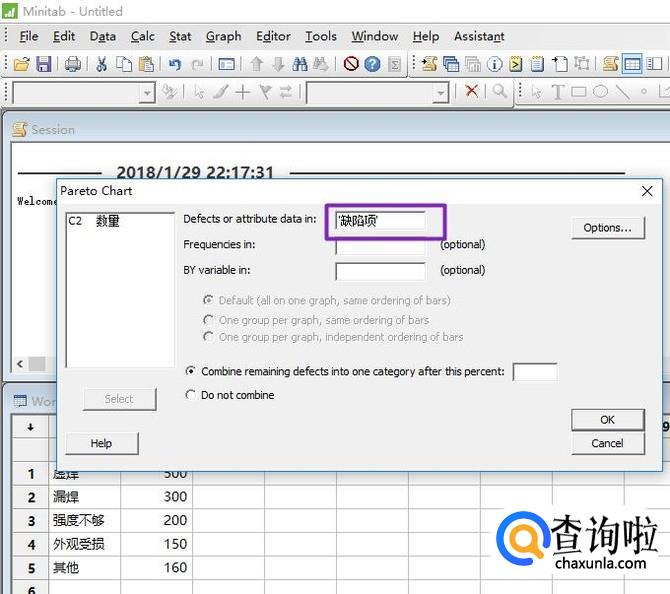Click the 'BY variable in' input field
This screenshot has width=670, height=594.
tap(380, 271)
